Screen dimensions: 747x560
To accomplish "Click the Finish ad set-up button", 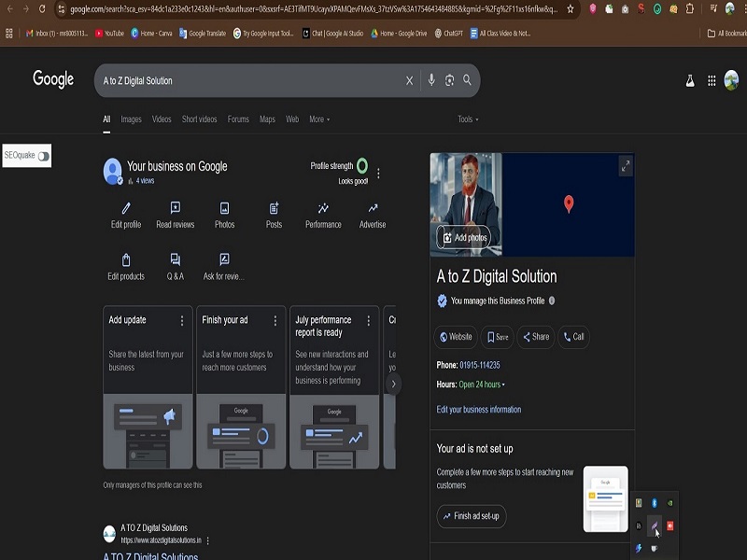I will (x=472, y=516).
